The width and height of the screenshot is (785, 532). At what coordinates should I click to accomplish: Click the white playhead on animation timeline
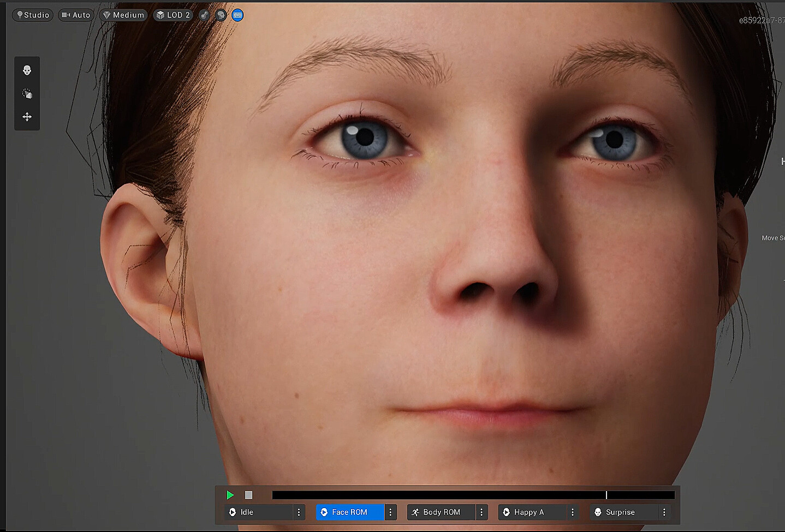point(606,495)
